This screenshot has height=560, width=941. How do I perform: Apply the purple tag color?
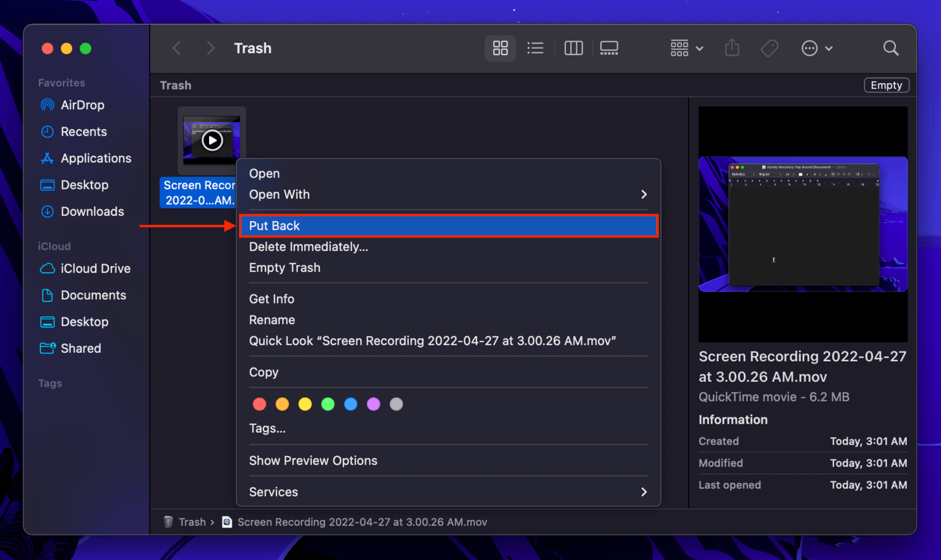[373, 404]
